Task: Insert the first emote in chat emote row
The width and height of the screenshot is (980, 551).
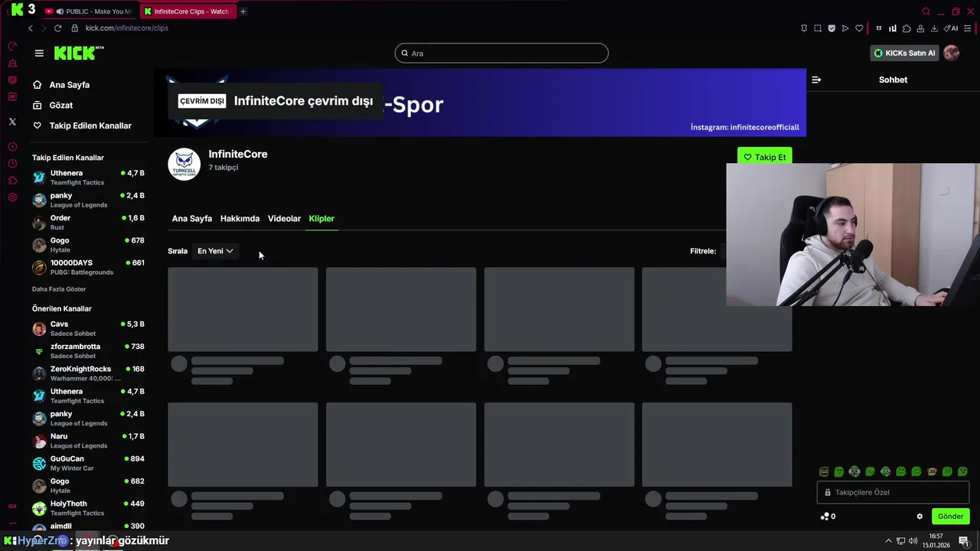Action: pyautogui.click(x=824, y=471)
